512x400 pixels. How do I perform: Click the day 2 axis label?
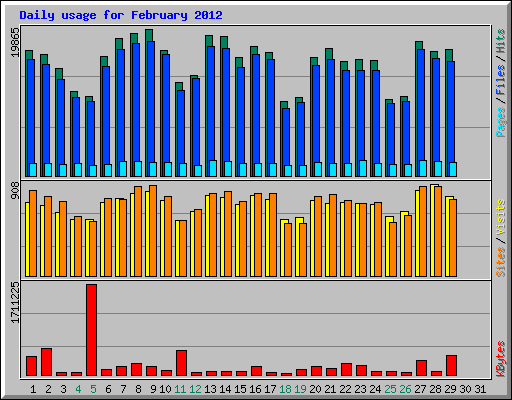click(x=48, y=389)
